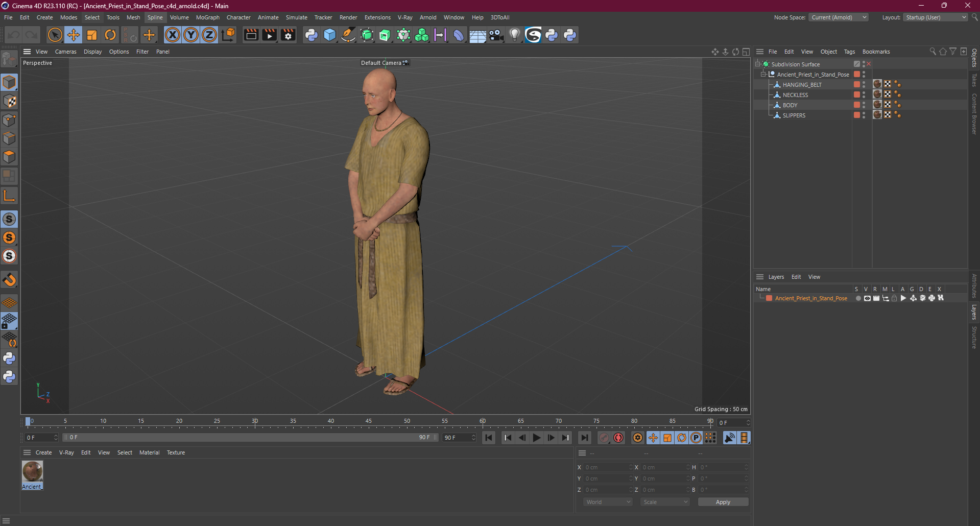Select the Ancient material thumbnail
The image size is (980, 526).
32,471
